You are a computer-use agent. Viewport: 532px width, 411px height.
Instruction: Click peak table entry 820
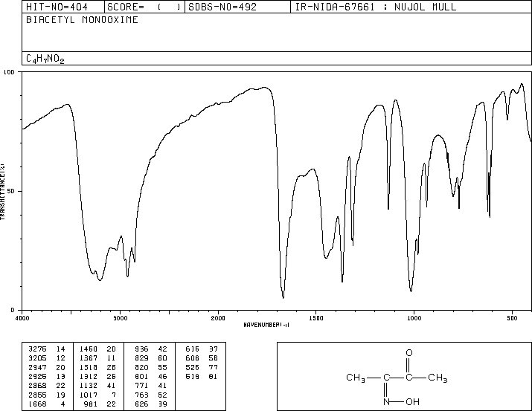(x=141, y=367)
